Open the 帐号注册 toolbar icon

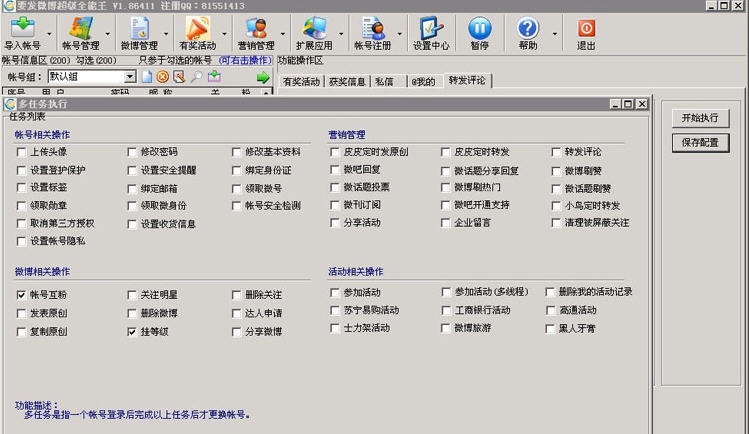[x=373, y=27]
